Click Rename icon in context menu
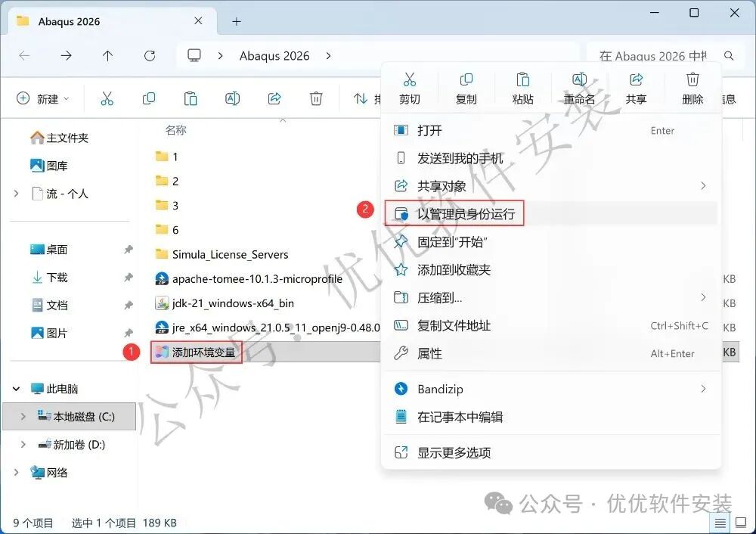Viewport: 756px width, 534px height. tap(579, 79)
